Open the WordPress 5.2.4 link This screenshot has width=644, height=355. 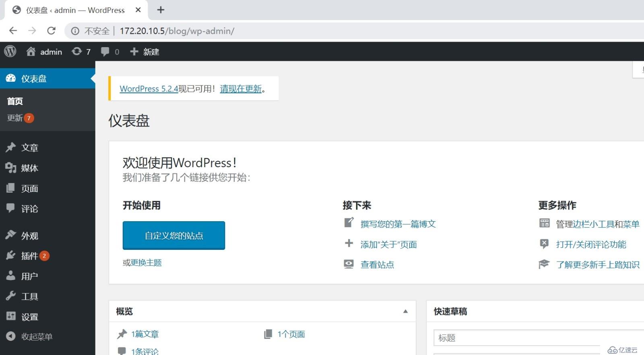pos(149,89)
